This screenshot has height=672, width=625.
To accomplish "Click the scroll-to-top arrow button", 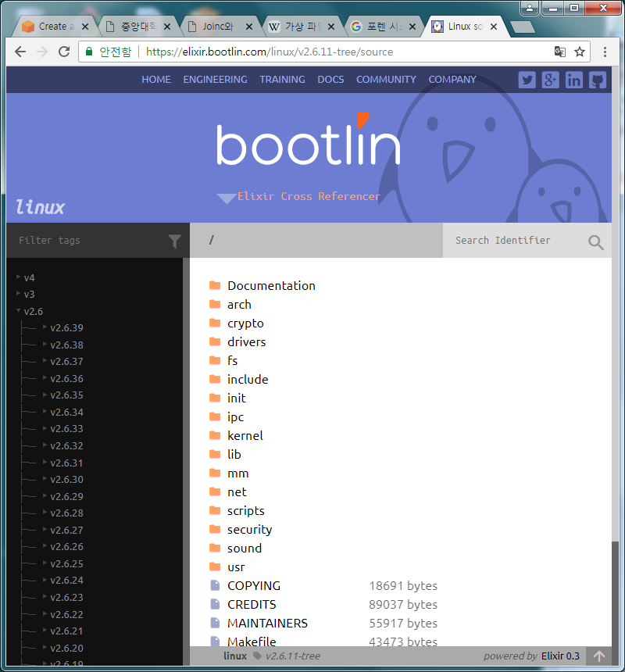I will [x=599, y=656].
